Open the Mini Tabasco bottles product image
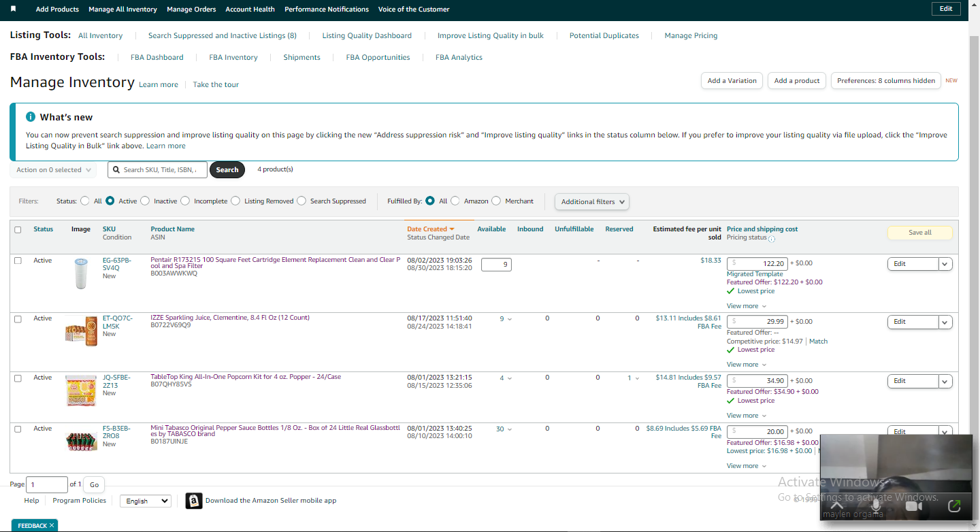980x532 pixels. (81, 441)
